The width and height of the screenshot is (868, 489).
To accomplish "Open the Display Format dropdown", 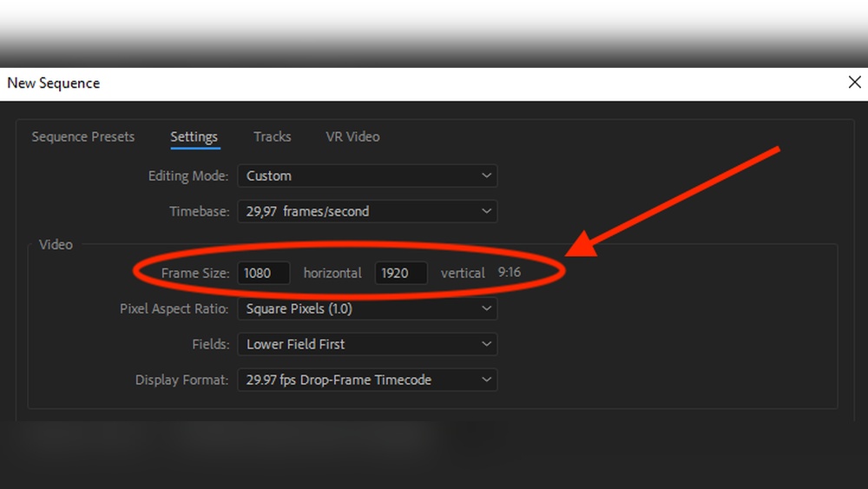I will pos(367,380).
